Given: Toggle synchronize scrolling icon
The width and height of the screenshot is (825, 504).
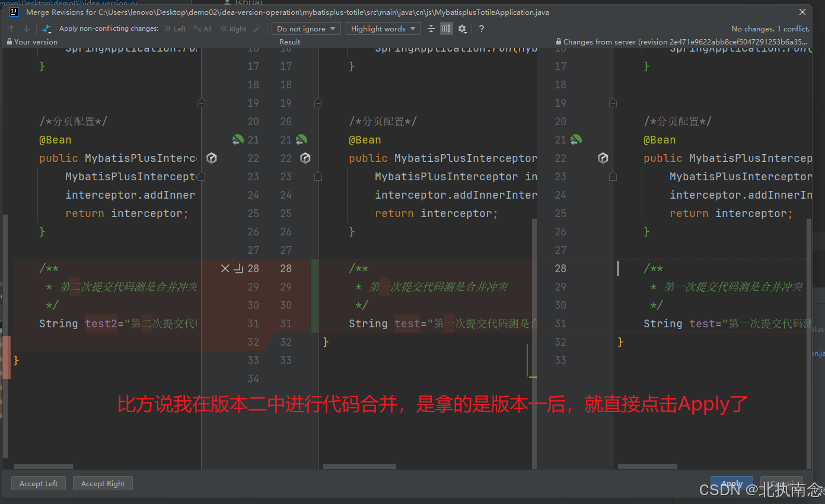Looking at the screenshot, I should pos(447,28).
